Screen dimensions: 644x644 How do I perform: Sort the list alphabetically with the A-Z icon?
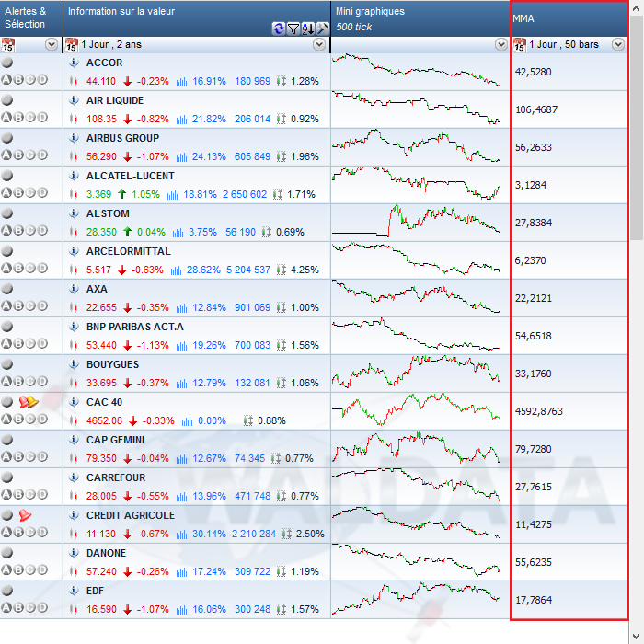tap(308, 29)
